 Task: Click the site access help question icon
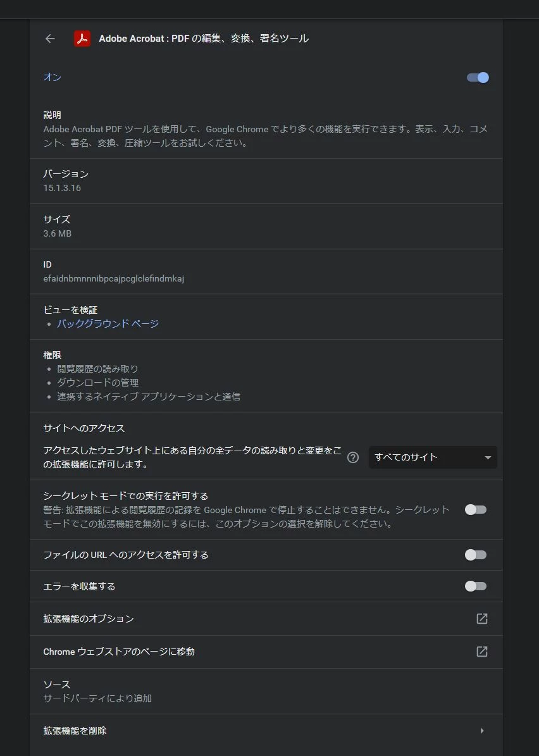point(353,457)
